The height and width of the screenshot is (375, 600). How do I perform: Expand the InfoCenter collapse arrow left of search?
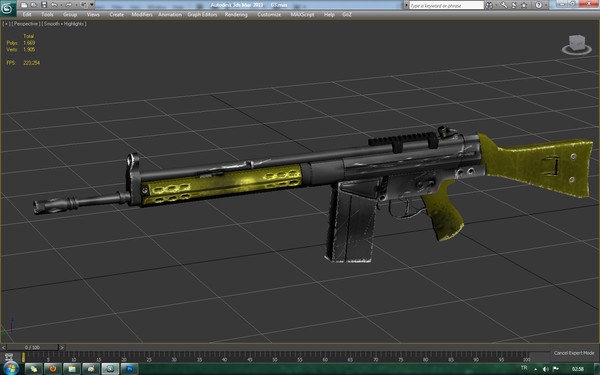point(406,5)
